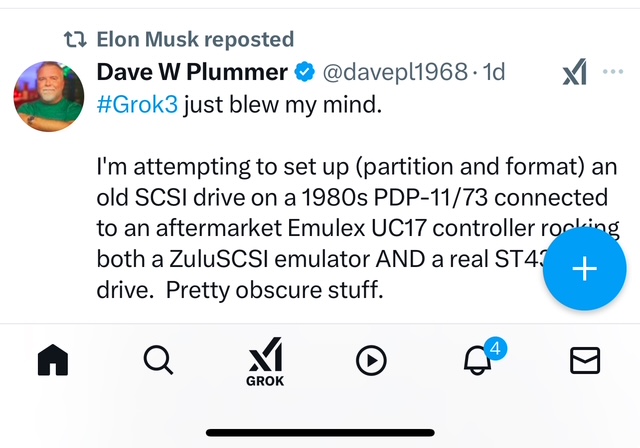Tap the iOS home indicator bar
The width and height of the screenshot is (640, 448).
click(x=320, y=431)
